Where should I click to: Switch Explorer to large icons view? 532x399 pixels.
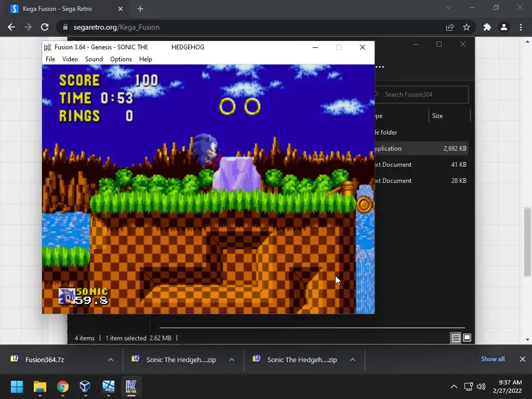click(467, 338)
